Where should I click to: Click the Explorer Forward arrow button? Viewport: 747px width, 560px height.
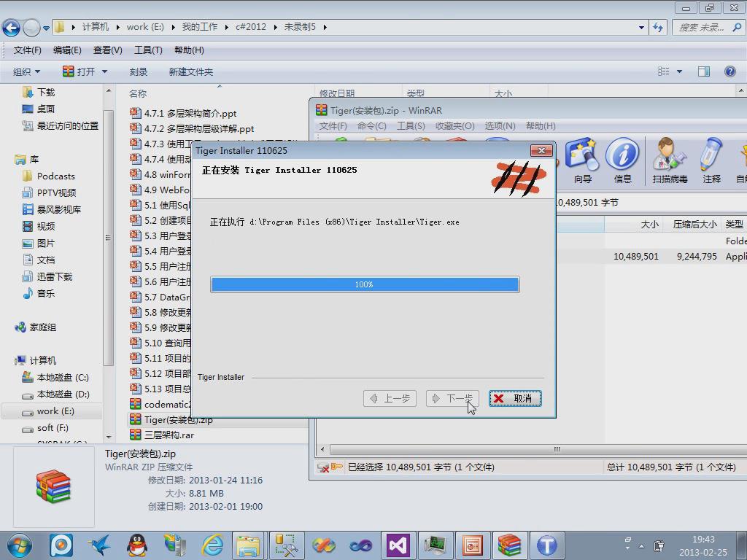[31, 28]
